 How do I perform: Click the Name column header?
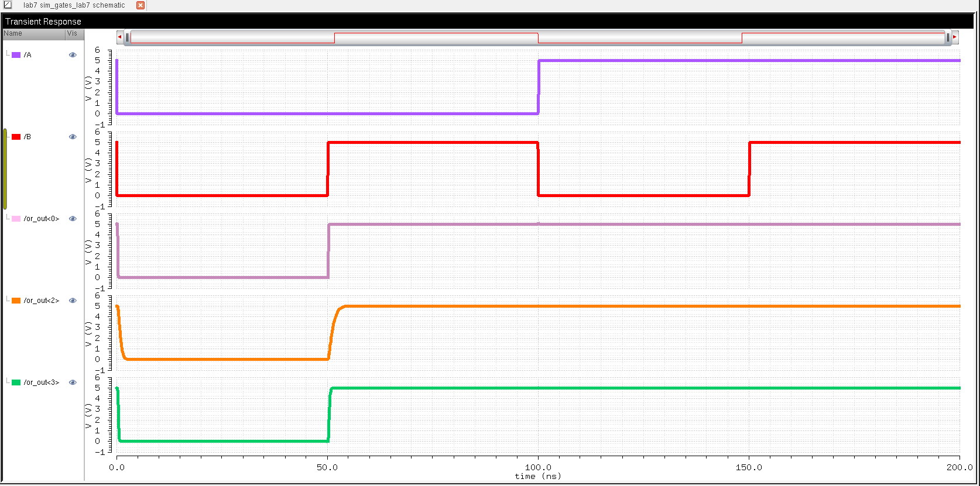click(x=34, y=34)
